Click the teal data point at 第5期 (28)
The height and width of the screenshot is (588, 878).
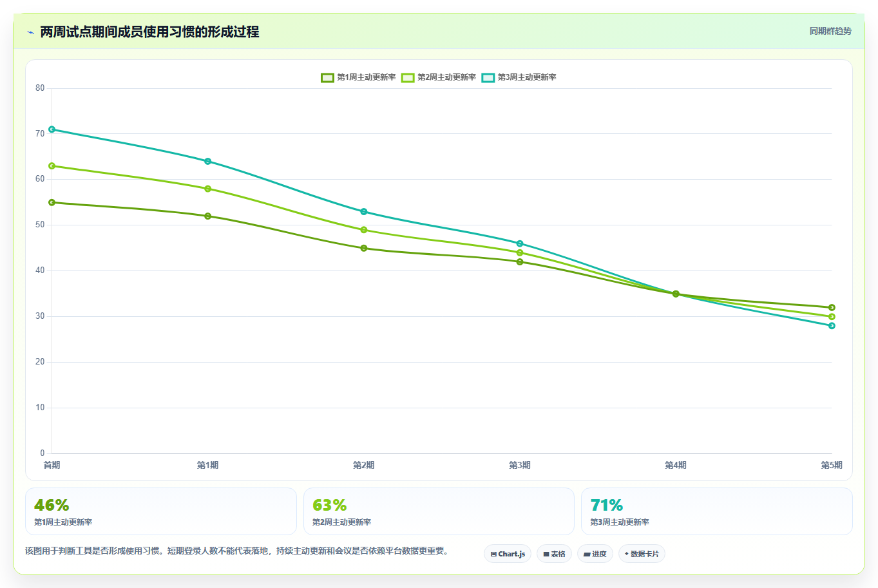pyautogui.click(x=832, y=326)
